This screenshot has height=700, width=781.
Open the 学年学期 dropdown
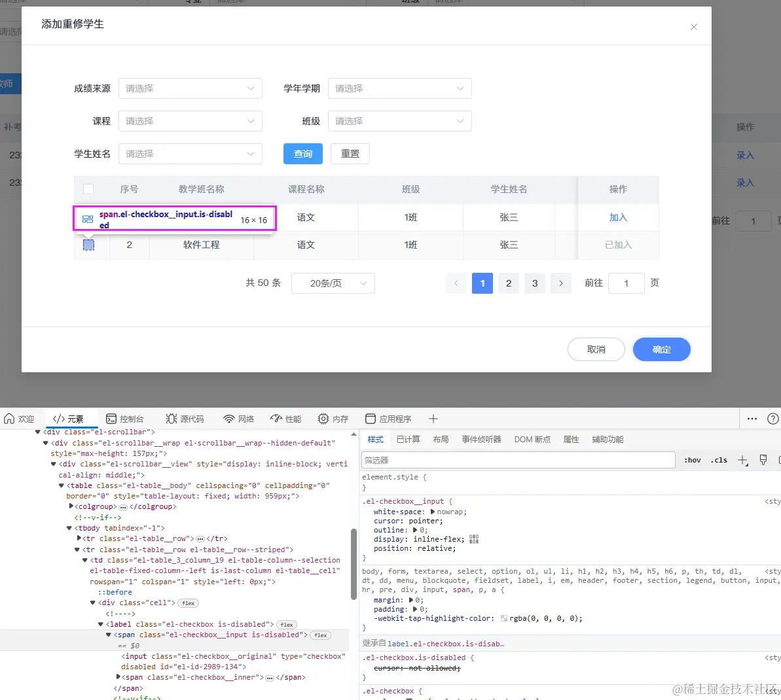tap(399, 88)
